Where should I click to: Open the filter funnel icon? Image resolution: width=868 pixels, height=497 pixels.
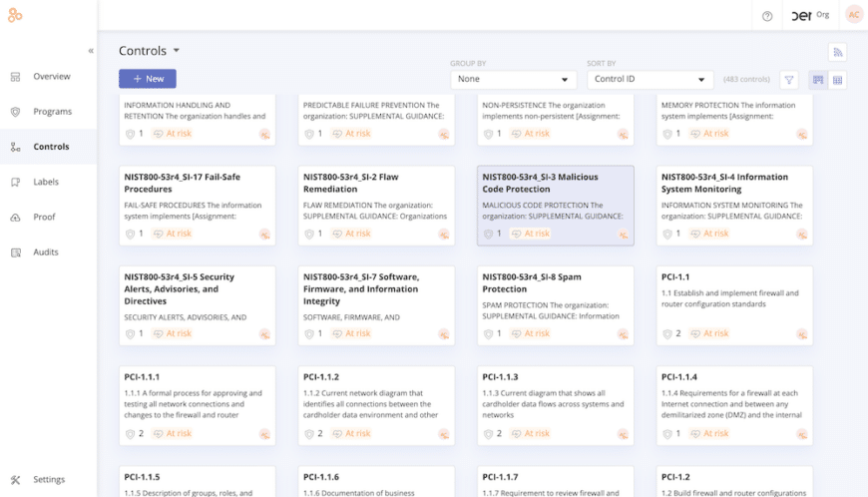tap(789, 80)
